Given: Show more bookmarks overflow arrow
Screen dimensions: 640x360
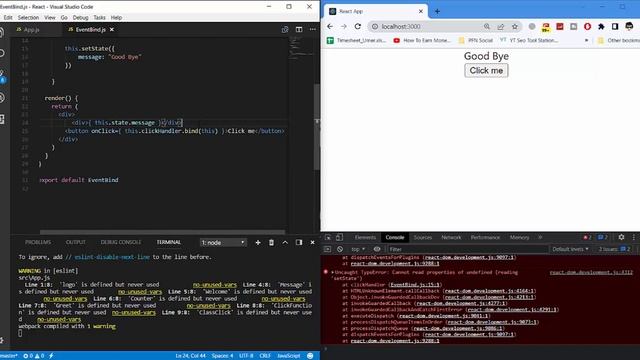Looking at the screenshot, I should (587, 40).
